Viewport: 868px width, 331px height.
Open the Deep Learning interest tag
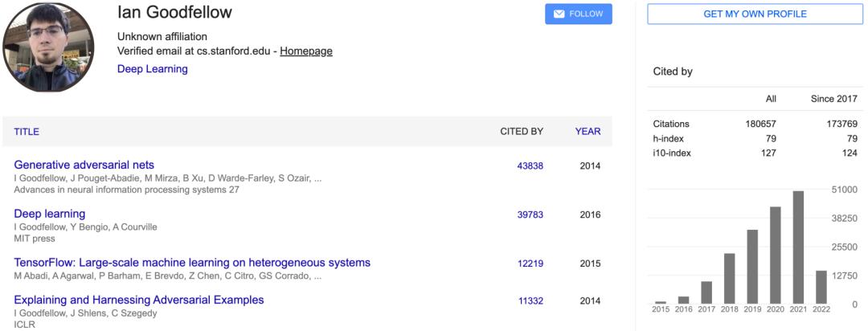pos(153,69)
